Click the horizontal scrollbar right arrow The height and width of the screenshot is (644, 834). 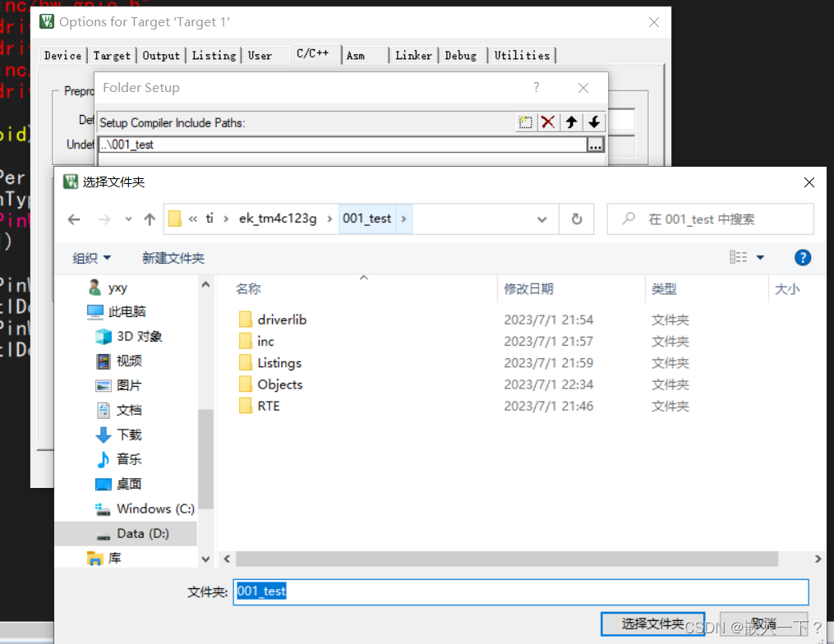coord(818,559)
